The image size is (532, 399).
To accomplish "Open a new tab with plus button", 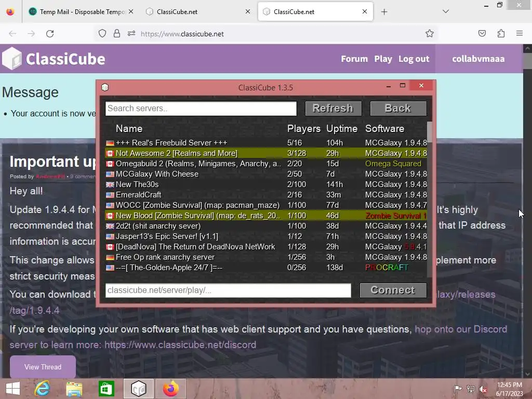I will tap(384, 12).
